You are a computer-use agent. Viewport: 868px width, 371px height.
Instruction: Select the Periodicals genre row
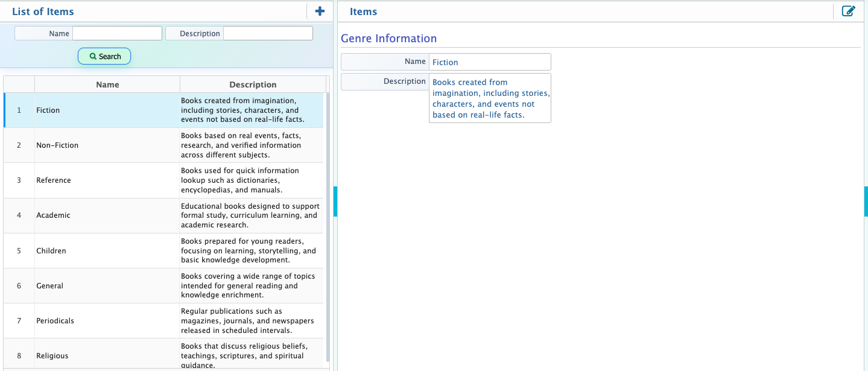pos(55,321)
